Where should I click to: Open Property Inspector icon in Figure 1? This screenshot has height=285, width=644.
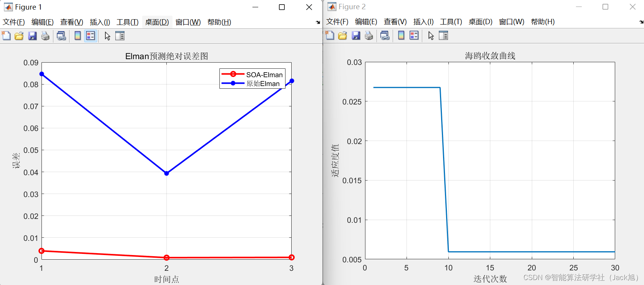[120, 36]
